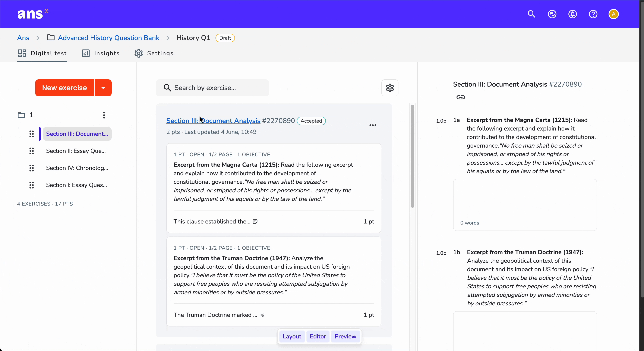Open the exercise list gear settings button
This screenshot has width=644, height=351.
390,88
